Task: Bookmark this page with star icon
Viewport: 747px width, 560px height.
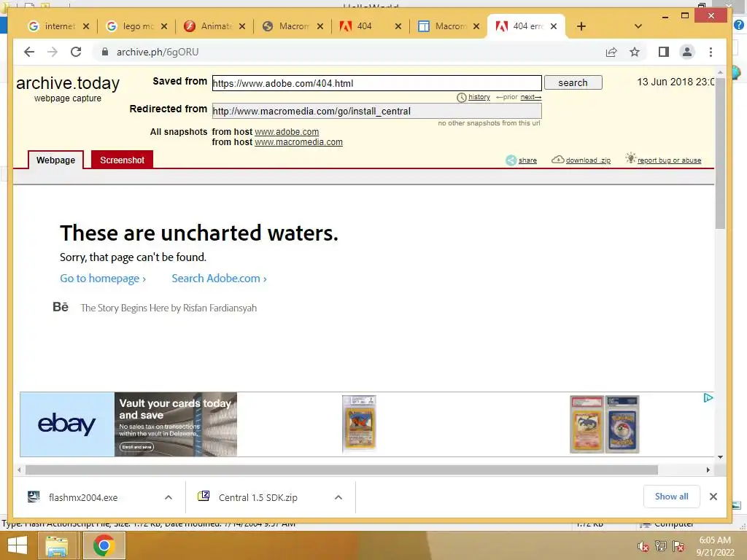Action: click(635, 52)
